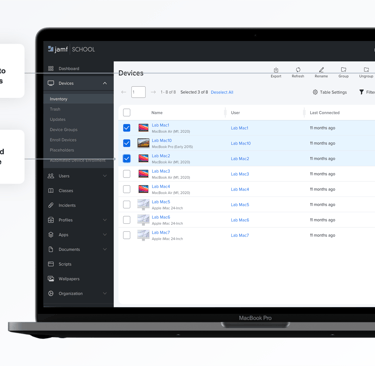Expand the Profiles section chevron

[105, 220]
